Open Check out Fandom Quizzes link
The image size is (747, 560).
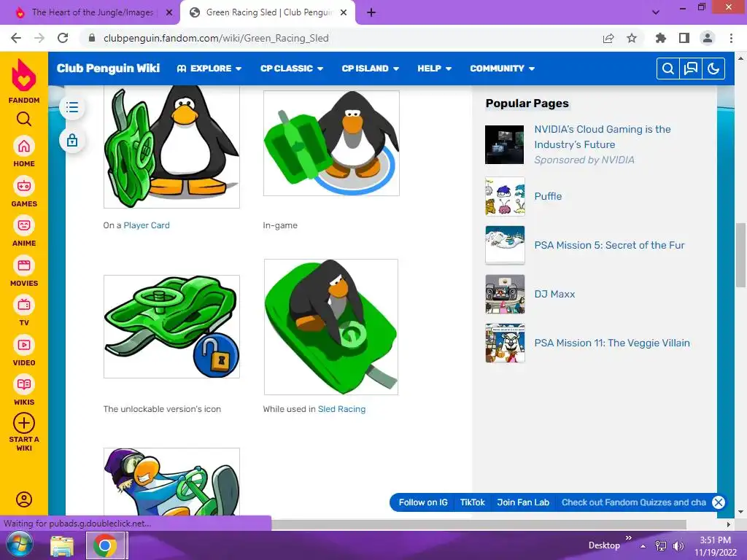pyautogui.click(x=634, y=502)
